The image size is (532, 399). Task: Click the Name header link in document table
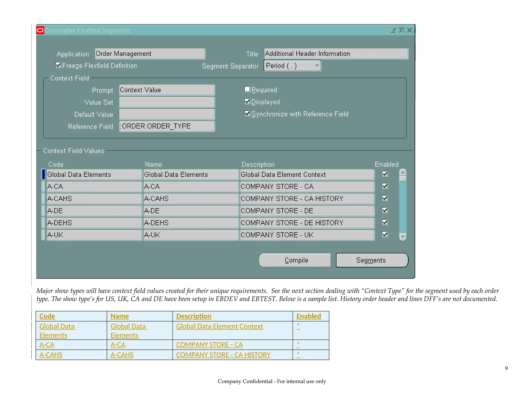point(119,316)
